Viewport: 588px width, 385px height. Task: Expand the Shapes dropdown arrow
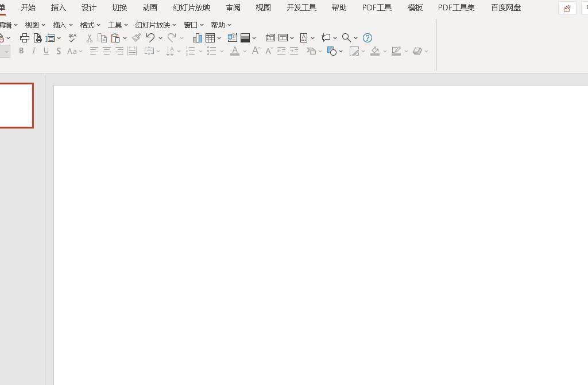click(341, 52)
